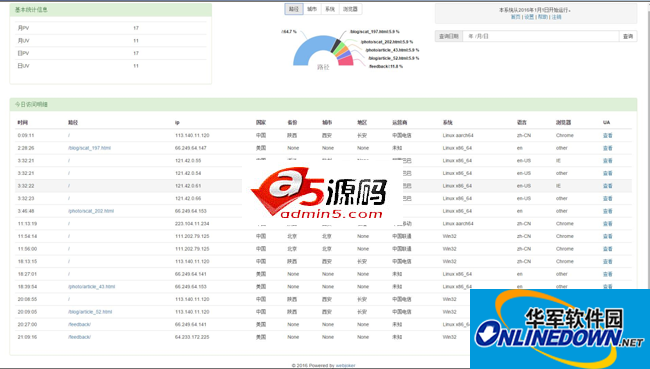Open the 首页 link

[x=515, y=17]
